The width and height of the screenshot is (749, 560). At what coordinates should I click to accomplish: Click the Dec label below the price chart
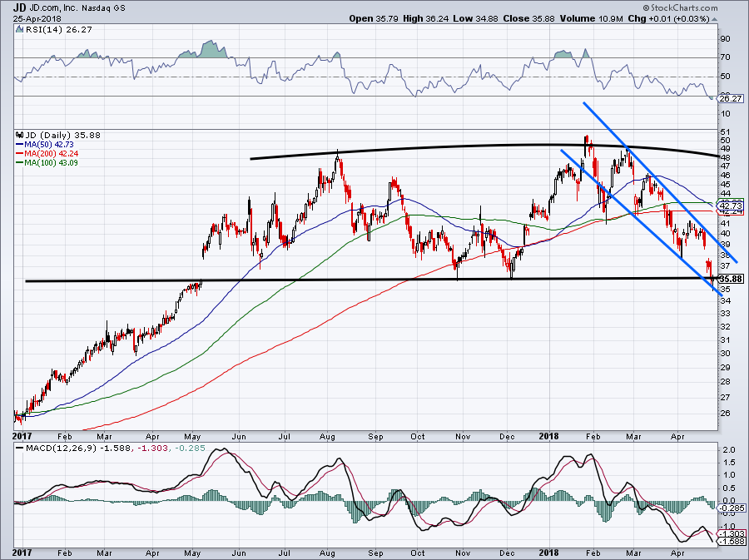pos(507,436)
